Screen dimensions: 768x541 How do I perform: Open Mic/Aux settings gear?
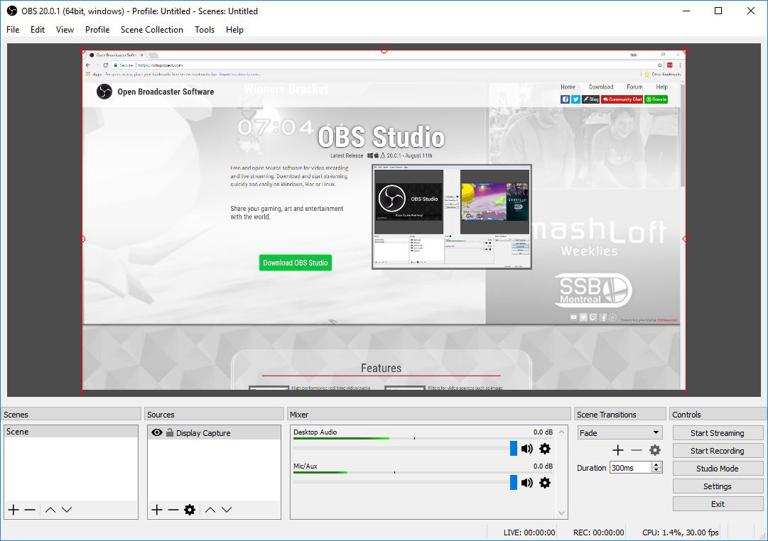point(545,483)
